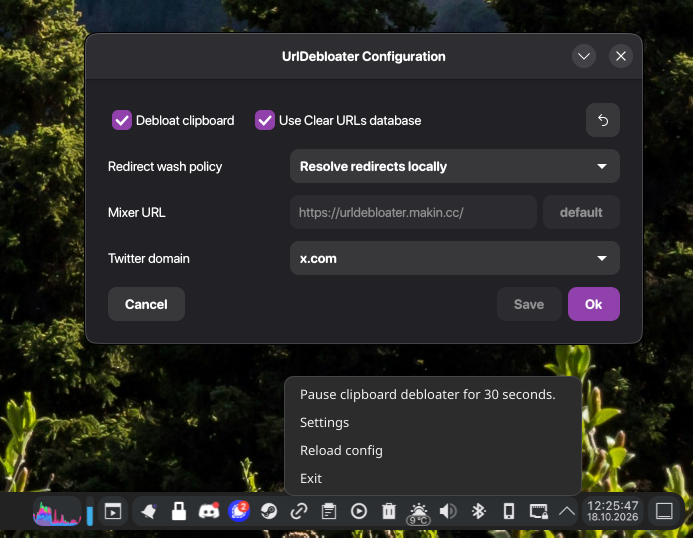Click the Save button
693x538 pixels.
(529, 304)
